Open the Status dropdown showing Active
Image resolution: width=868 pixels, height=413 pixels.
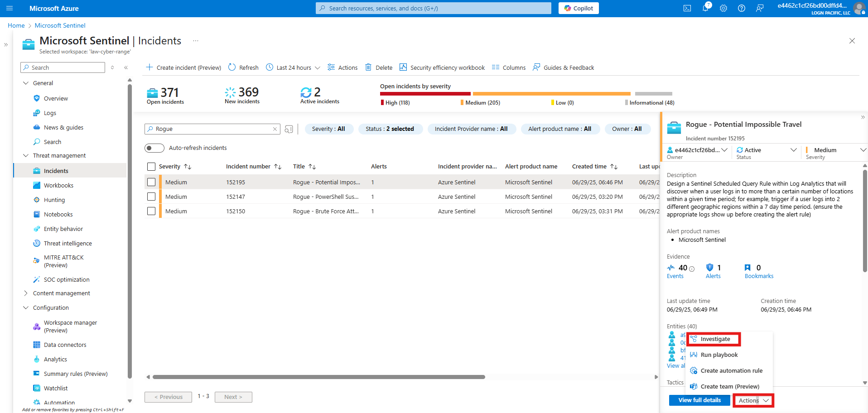pos(766,150)
